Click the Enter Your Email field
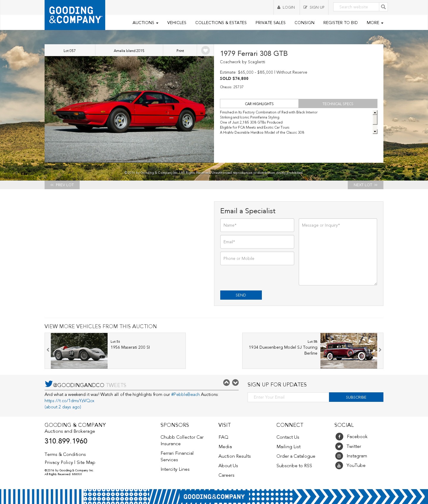 [x=288, y=397]
